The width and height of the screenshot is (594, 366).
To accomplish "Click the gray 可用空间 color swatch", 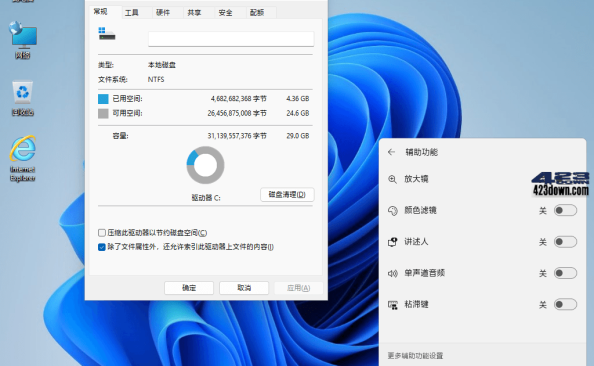I will 103,113.
